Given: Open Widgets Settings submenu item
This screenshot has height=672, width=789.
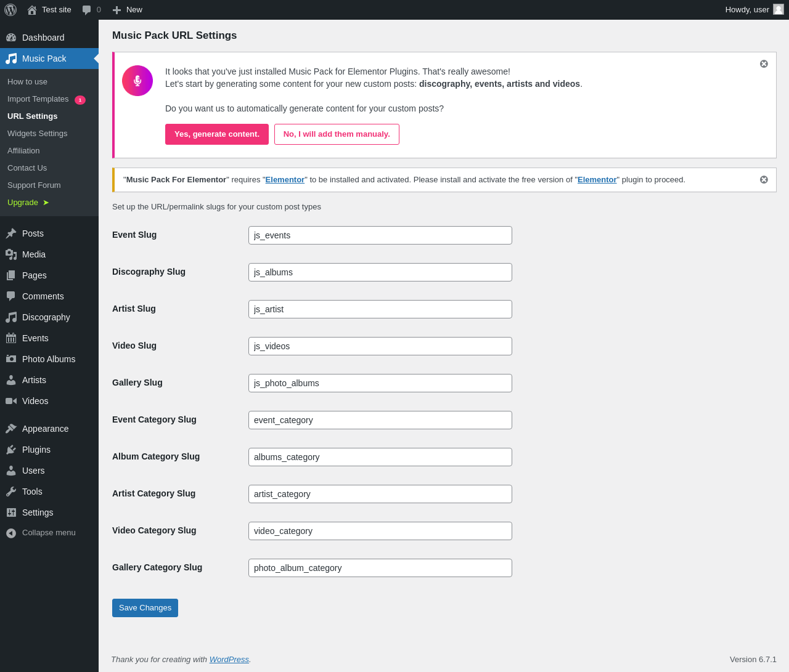Looking at the screenshot, I should [38, 134].
